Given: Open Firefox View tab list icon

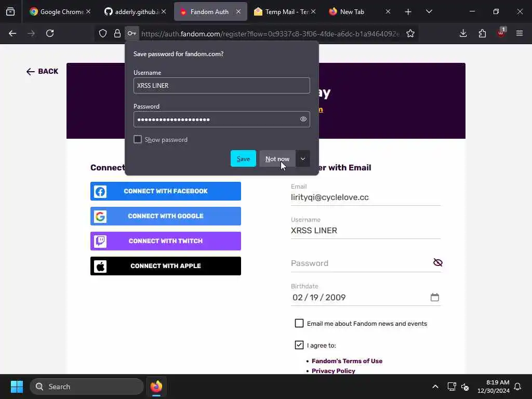Looking at the screenshot, I should (x=10, y=12).
